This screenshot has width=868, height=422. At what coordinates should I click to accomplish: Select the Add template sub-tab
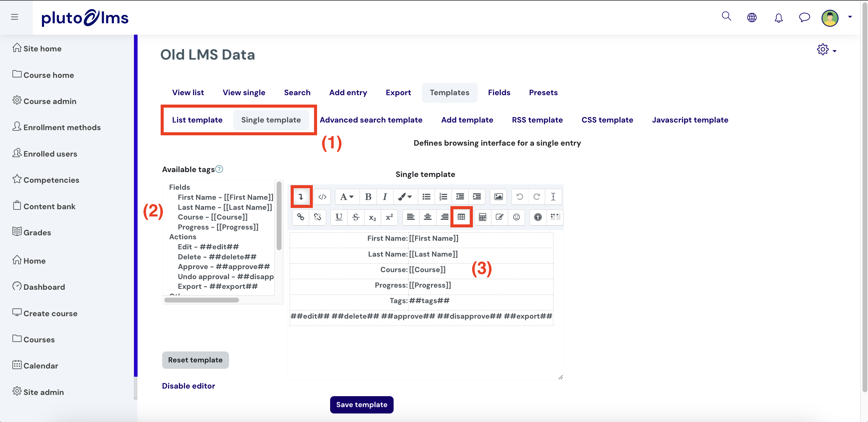pyautogui.click(x=467, y=120)
